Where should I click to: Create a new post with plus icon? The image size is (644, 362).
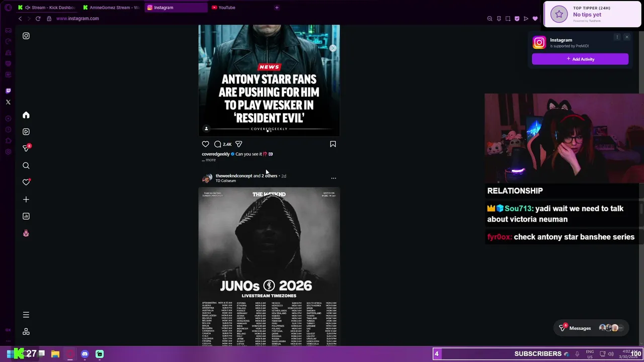tap(26, 200)
